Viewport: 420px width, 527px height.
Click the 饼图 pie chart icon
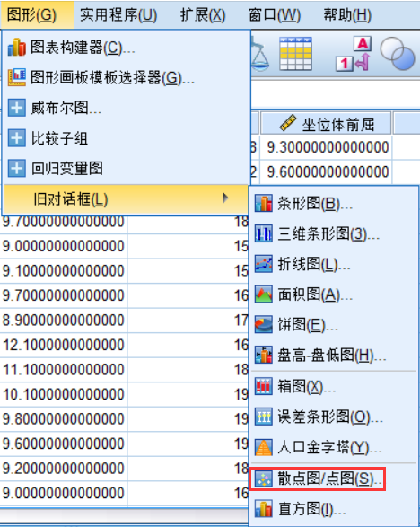(264, 324)
